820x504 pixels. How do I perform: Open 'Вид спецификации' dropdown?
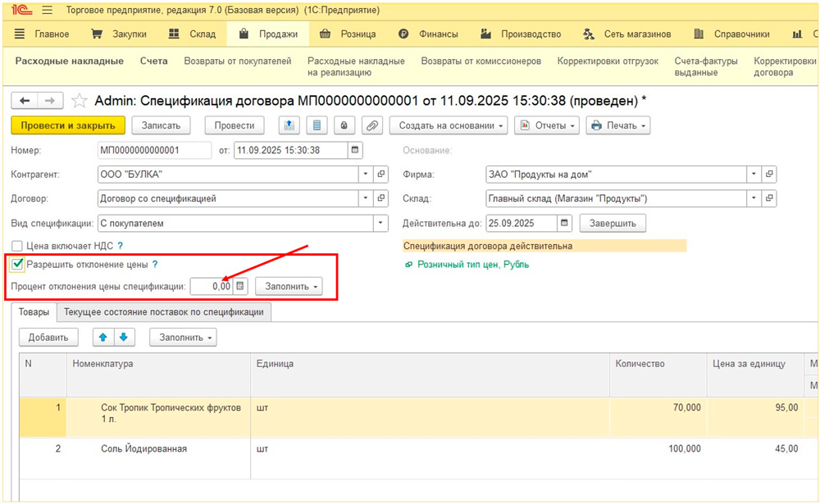(380, 223)
